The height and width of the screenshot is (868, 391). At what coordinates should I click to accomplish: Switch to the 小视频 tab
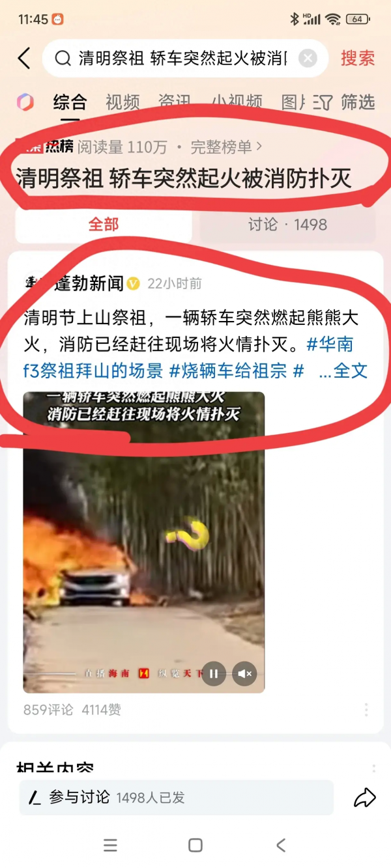(237, 102)
